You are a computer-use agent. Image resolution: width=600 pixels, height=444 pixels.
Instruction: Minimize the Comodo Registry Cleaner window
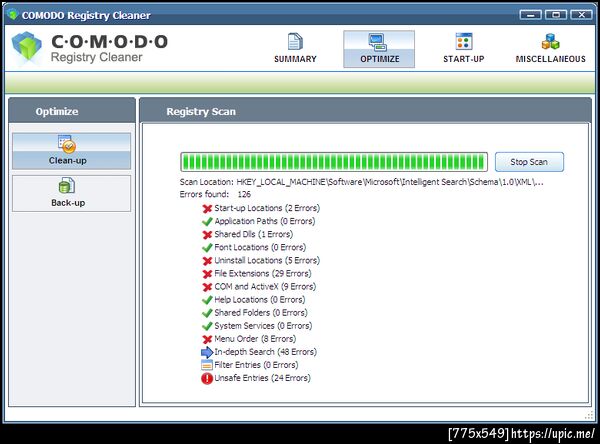[x=530, y=15]
